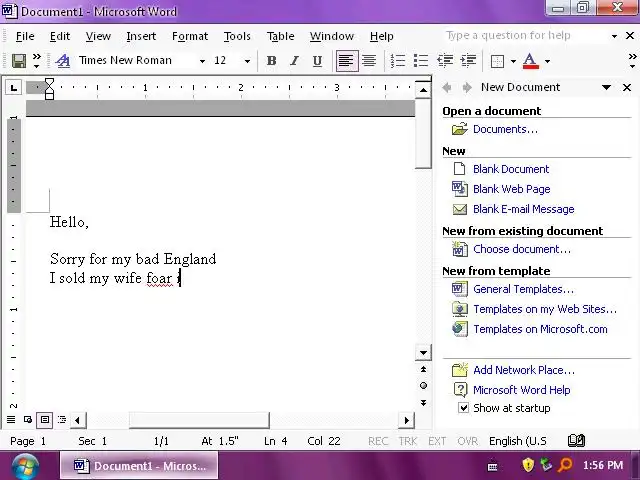This screenshot has width=640, height=480.
Task: Open the View menu
Action: (x=98, y=36)
